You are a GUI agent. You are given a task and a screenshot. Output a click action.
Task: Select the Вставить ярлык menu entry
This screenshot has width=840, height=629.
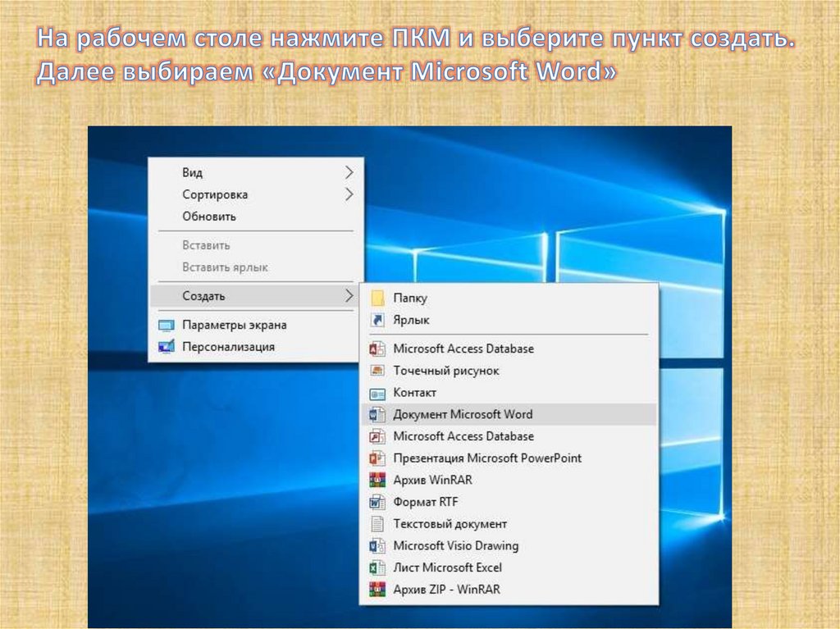click(x=255, y=267)
